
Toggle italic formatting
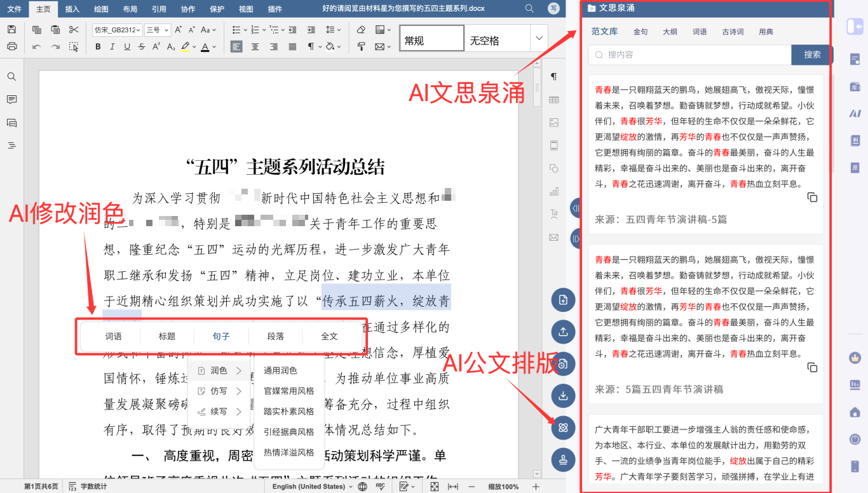click(x=112, y=46)
